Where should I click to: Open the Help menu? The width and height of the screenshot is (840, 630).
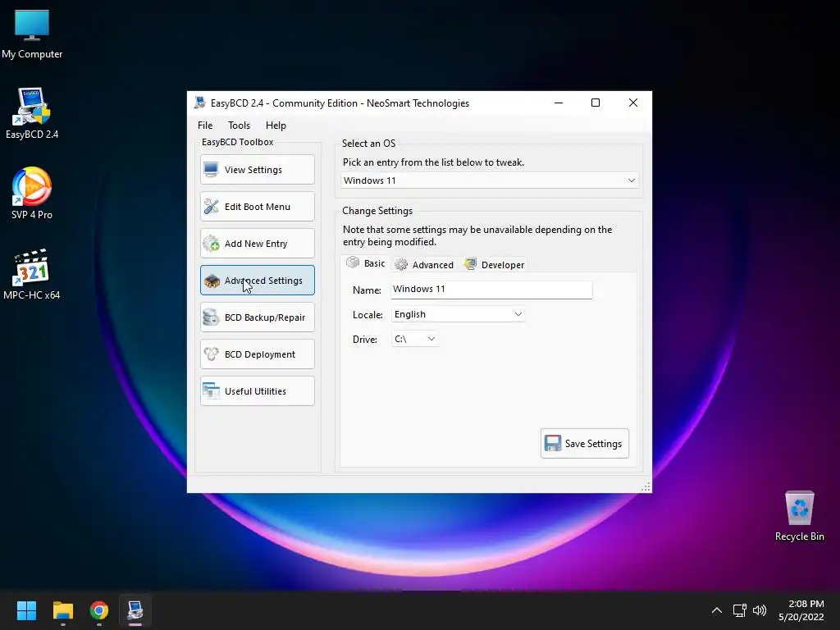coord(276,126)
